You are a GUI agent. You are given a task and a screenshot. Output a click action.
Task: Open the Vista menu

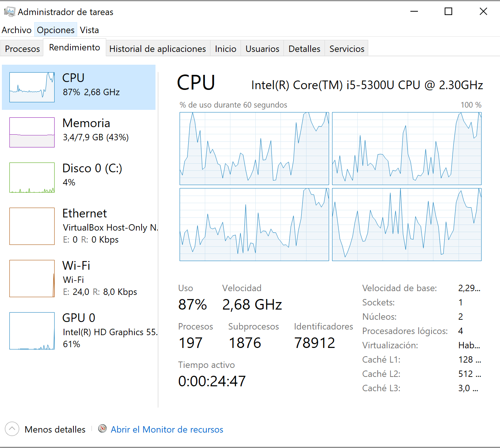point(89,30)
